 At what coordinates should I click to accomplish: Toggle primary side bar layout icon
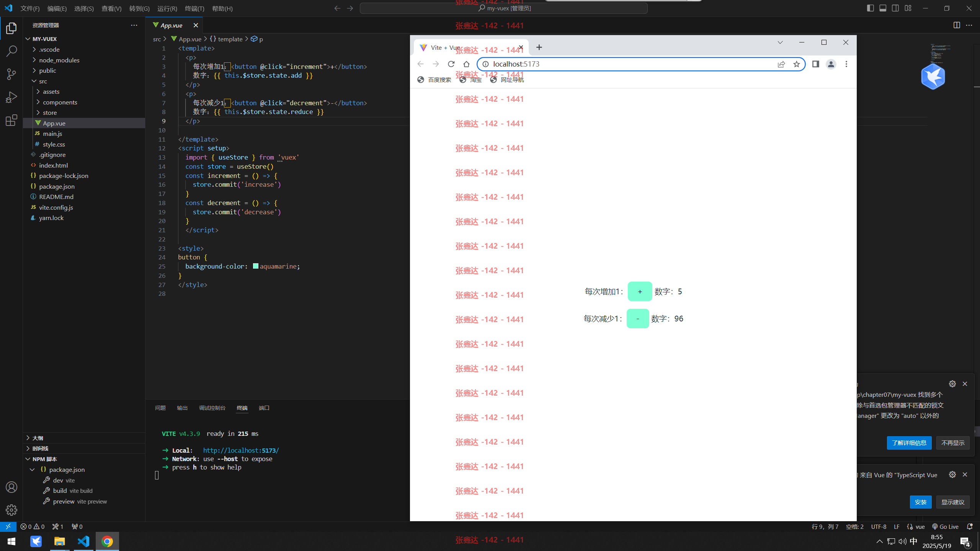point(870,8)
